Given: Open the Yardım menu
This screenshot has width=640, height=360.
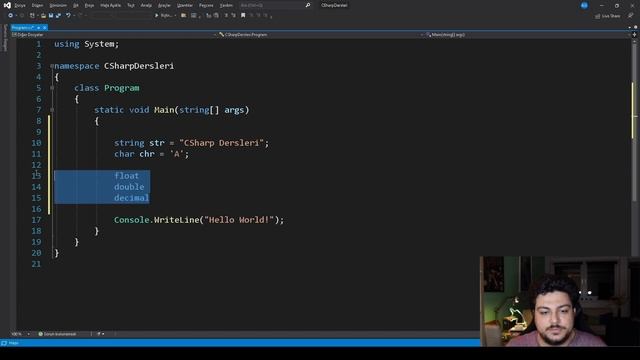Looking at the screenshot, I should click(x=226, y=5).
